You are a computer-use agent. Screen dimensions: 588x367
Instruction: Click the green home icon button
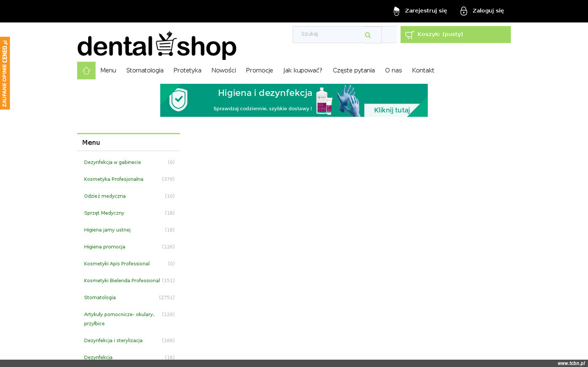(86, 70)
